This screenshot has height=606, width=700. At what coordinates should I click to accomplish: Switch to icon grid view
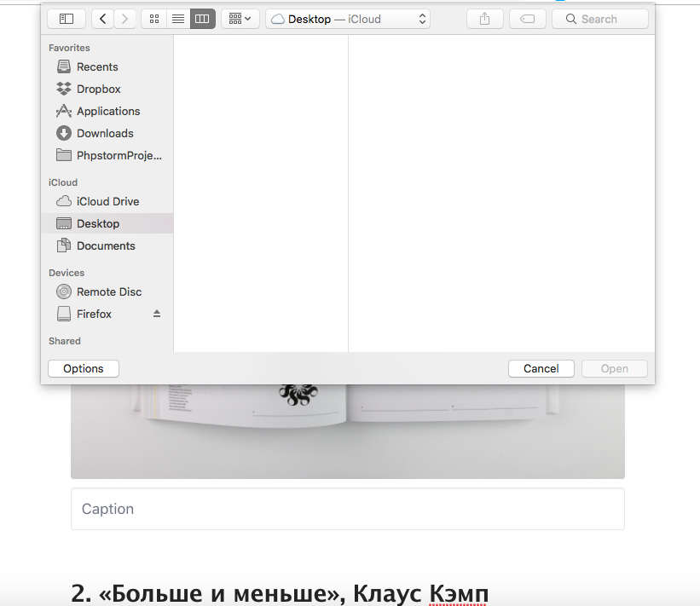(153, 19)
